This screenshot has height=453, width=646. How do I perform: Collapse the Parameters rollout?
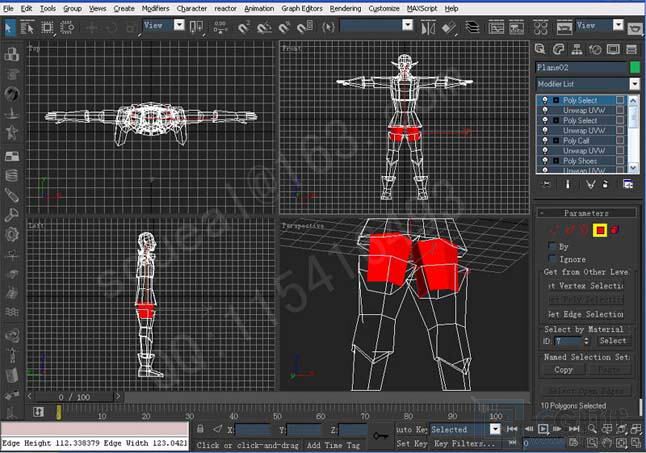click(586, 213)
